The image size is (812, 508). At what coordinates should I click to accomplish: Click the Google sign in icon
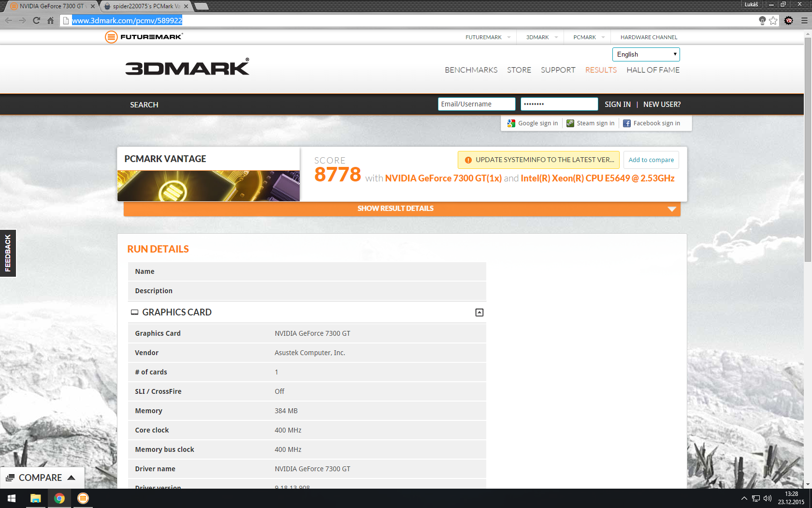coord(511,123)
